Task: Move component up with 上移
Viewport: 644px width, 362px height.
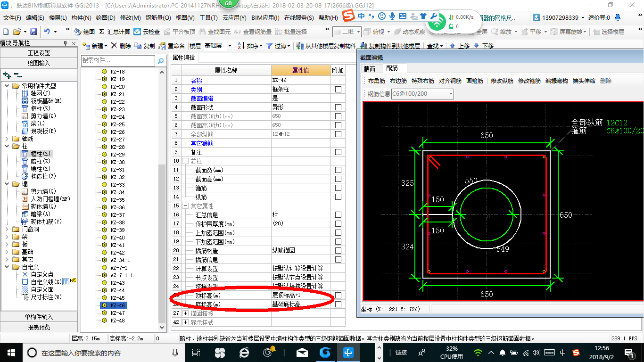Action: click(x=460, y=46)
